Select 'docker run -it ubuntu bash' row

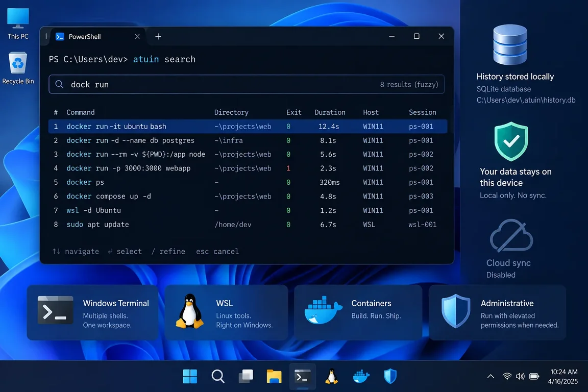coord(248,127)
